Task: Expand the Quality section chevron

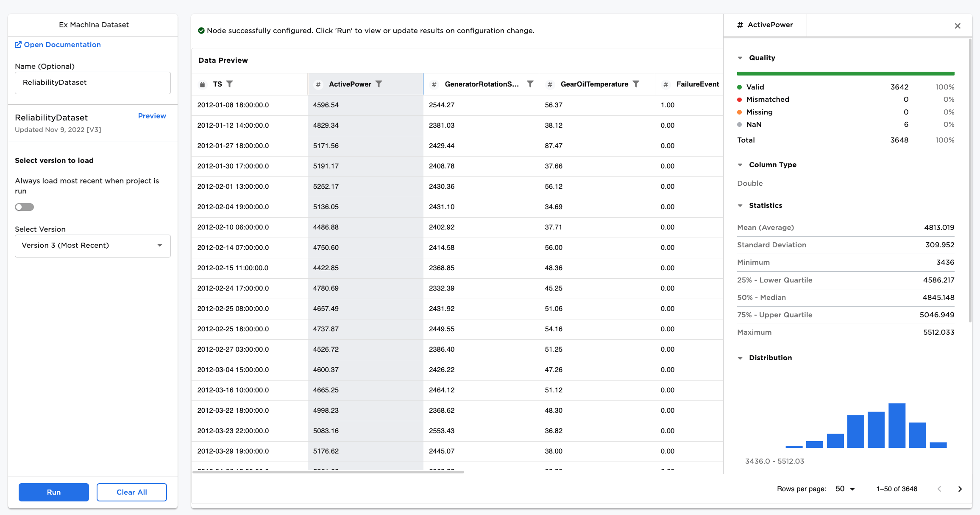Action: (741, 58)
